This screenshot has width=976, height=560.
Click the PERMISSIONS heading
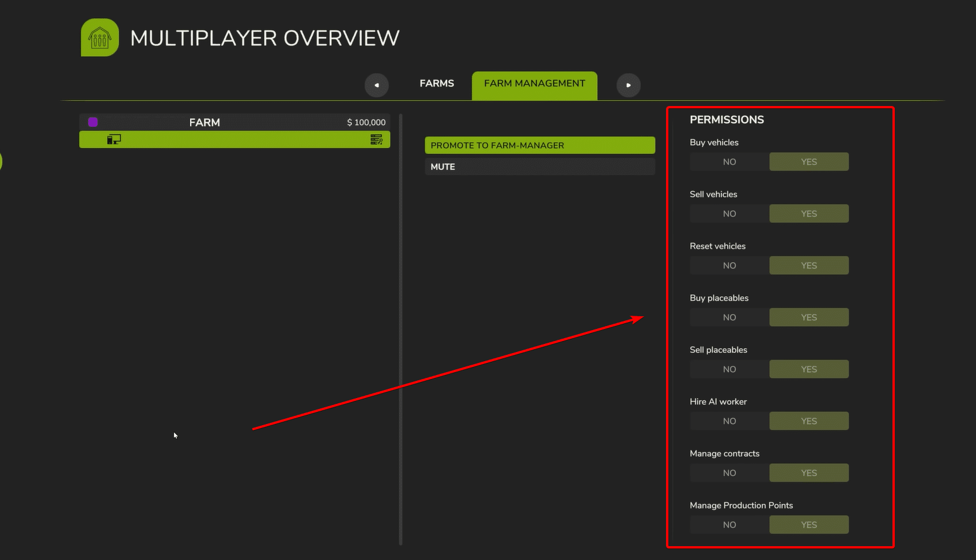pos(727,120)
